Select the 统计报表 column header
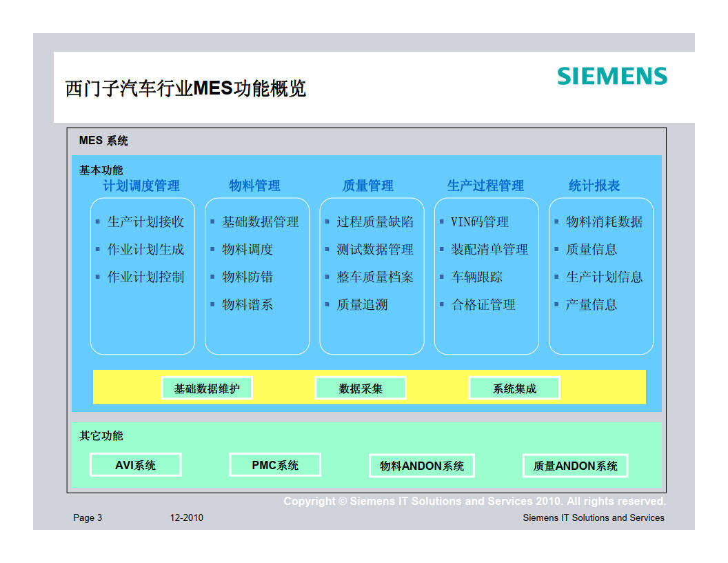The image size is (728, 563). (595, 186)
